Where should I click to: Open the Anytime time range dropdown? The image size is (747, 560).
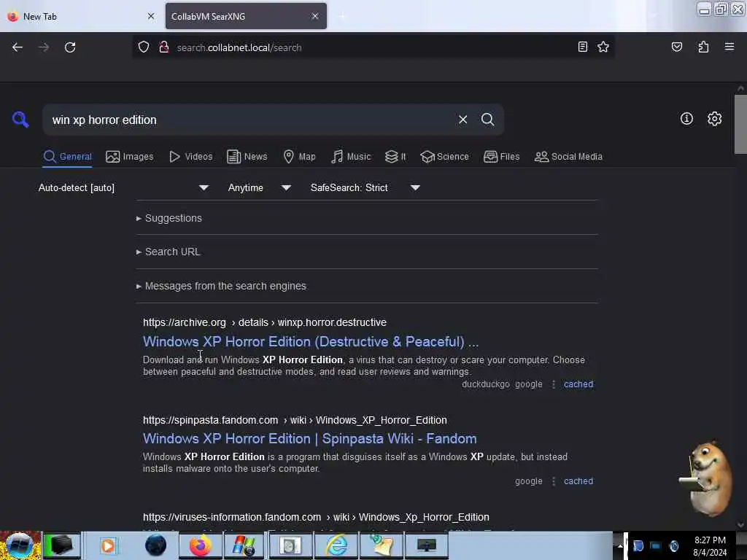point(259,187)
